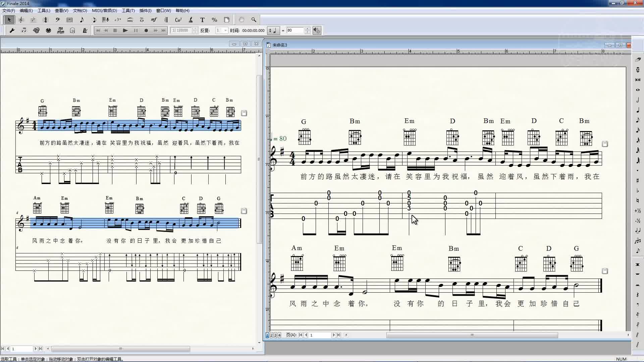Select the Time Signature tool

(45, 20)
